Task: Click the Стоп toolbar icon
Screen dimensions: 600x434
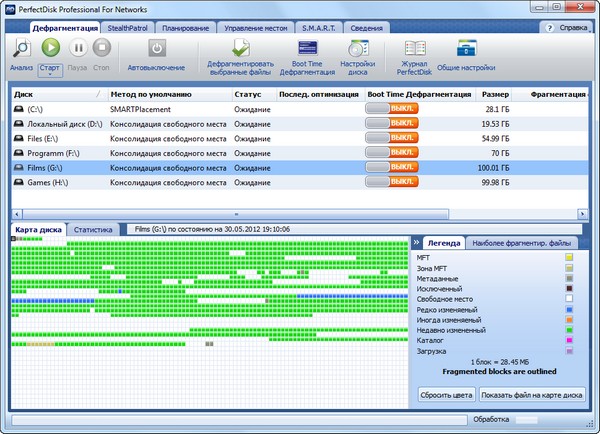Action: click(x=101, y=48)
